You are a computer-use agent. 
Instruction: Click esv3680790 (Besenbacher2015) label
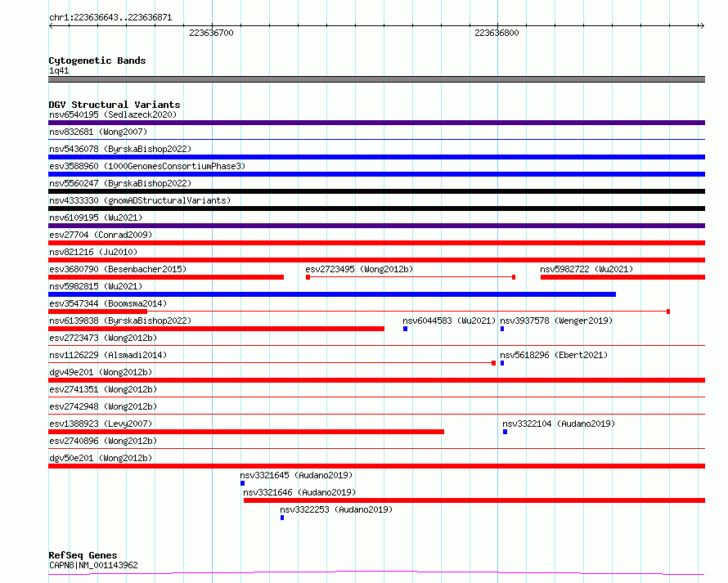click(x=118, y=269)
